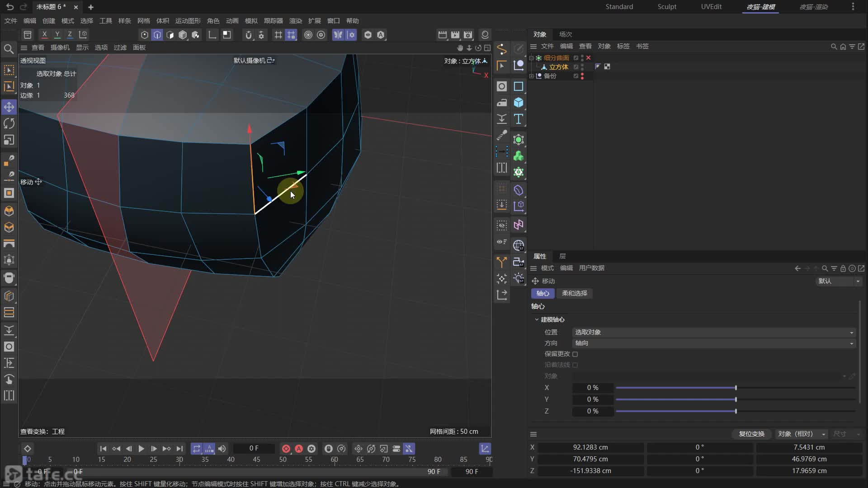Jump to the end of the timeline
Viewport: 868px width, 488px height.
pyautogui.click(x=179, y=449)
